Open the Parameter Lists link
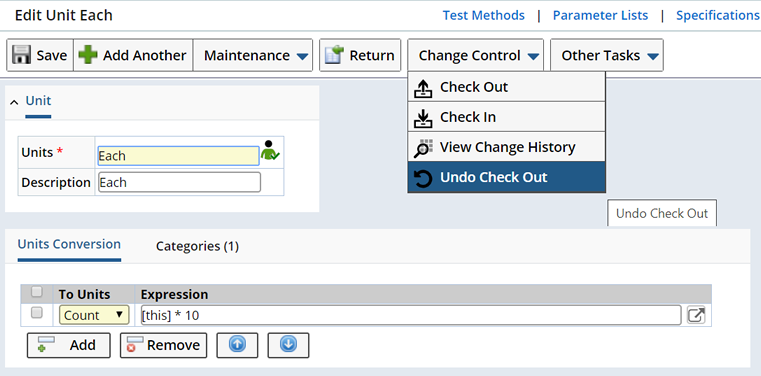This screenshot has width=761, height=376. tap(600, 16)
